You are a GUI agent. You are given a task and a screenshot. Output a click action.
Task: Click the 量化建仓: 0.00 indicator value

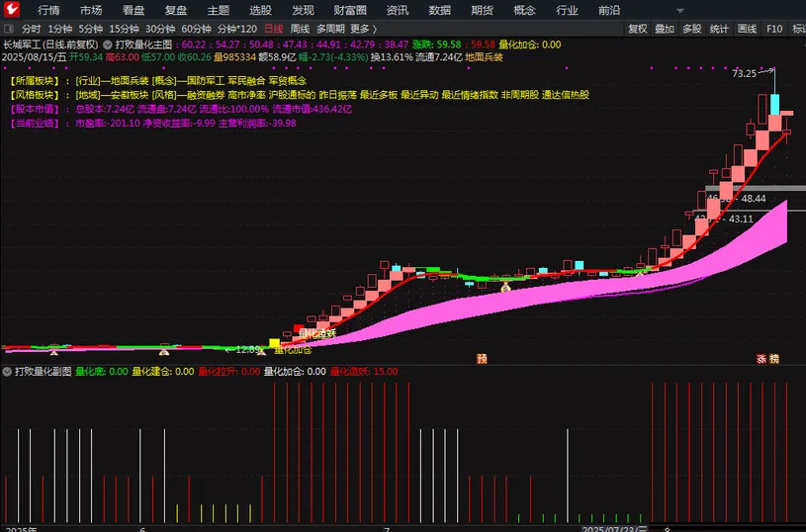tap(163, 372)
